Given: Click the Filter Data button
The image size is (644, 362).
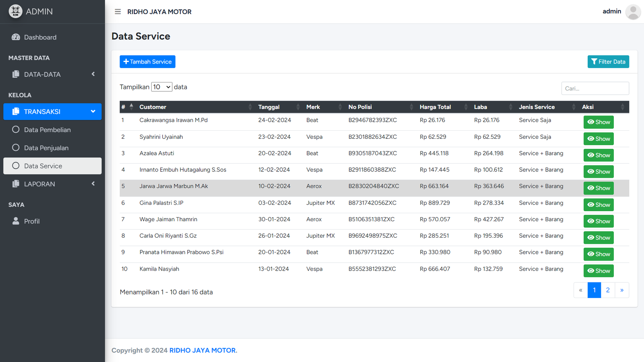Looking at the screenshot, I should pyautogui.click(x=608, y=62).
